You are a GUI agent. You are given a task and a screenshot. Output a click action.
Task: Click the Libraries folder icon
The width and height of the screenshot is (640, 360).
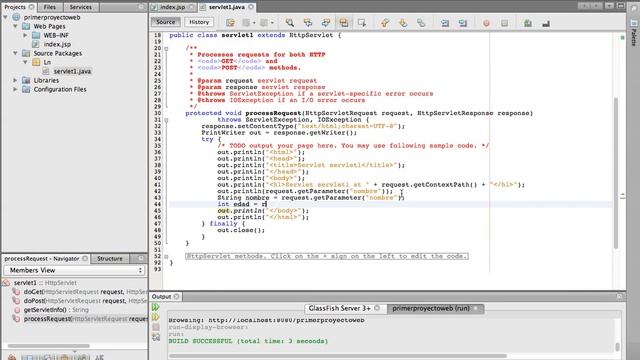click(26, 80)
